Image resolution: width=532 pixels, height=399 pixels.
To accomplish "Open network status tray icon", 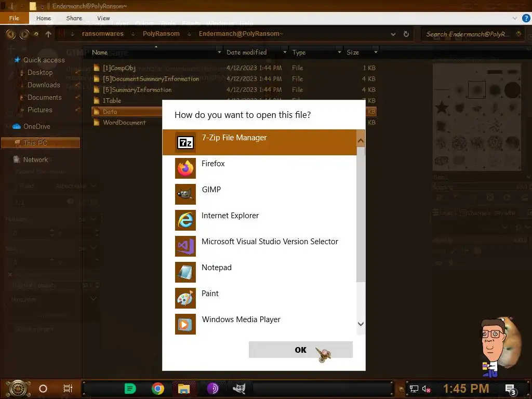I will point(414,389).
